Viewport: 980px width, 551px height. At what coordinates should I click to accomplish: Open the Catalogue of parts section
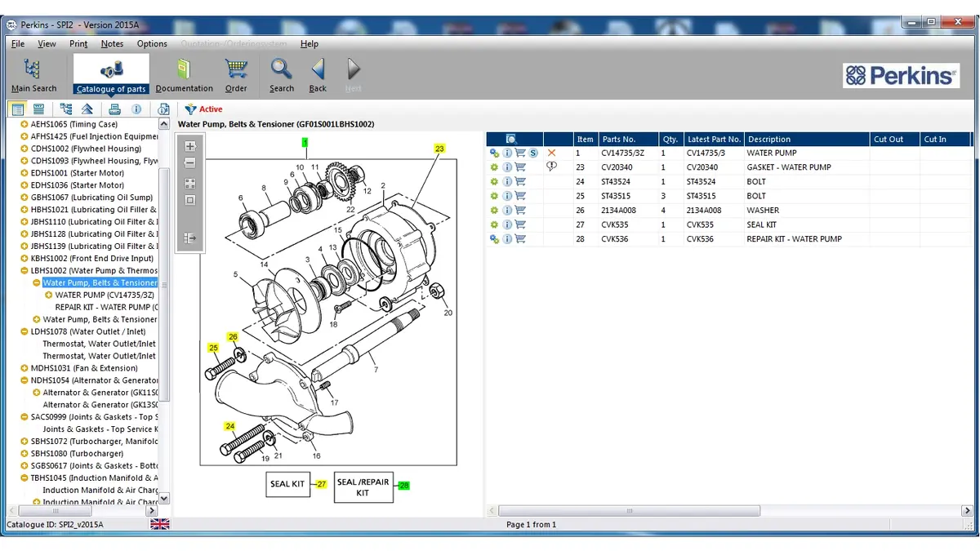point(111,75)
